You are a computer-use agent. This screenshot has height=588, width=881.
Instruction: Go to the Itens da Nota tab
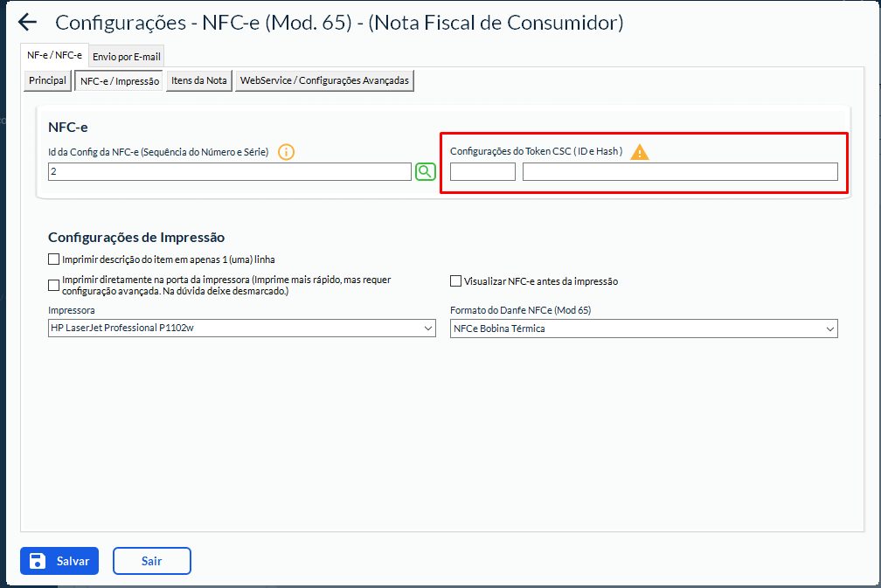pos(199,80)
